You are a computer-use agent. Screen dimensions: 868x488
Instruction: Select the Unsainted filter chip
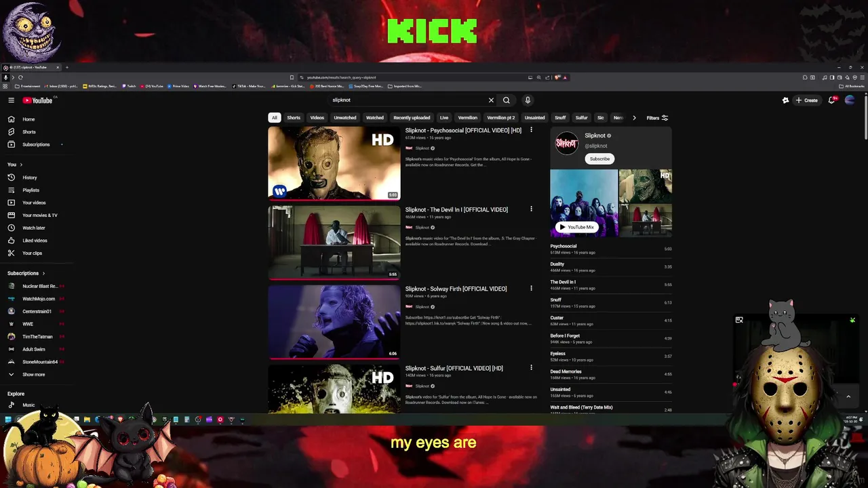tap(534, 118)
